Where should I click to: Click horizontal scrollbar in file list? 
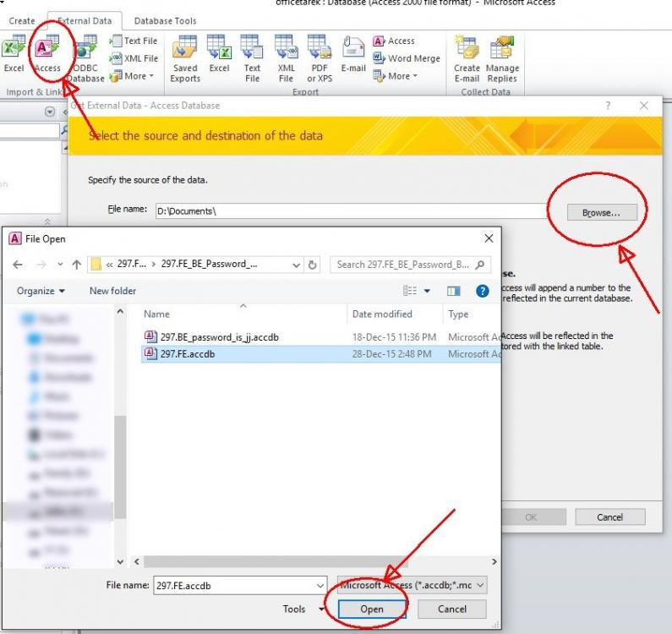tap(276, 561)
